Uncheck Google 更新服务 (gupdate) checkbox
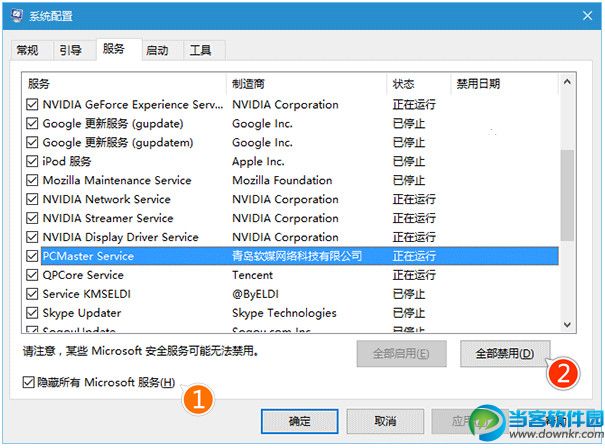The width and height of the screenshot is (605, 448). pos(32,123)
